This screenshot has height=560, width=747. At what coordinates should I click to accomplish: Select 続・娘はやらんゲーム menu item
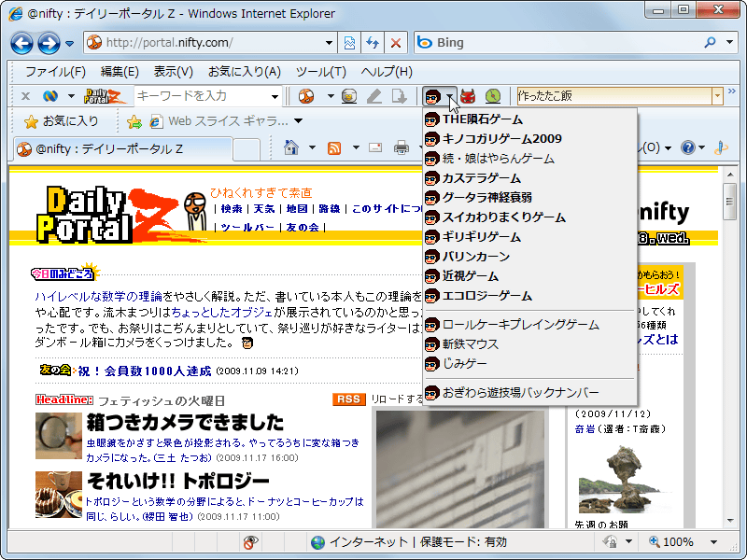(x=529, y=159)
